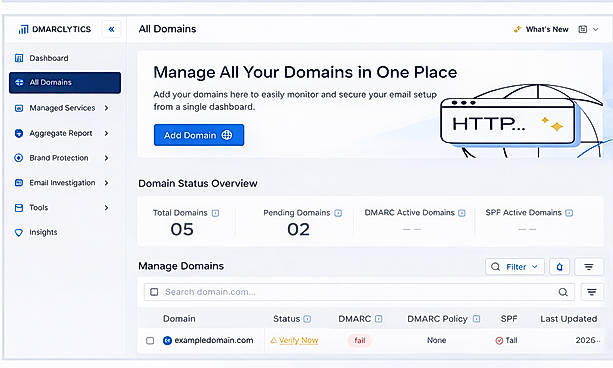The height and width of the screenshot is (368, 613).
Task: Click the Aggregate Report shield icon
Action: 19,133
